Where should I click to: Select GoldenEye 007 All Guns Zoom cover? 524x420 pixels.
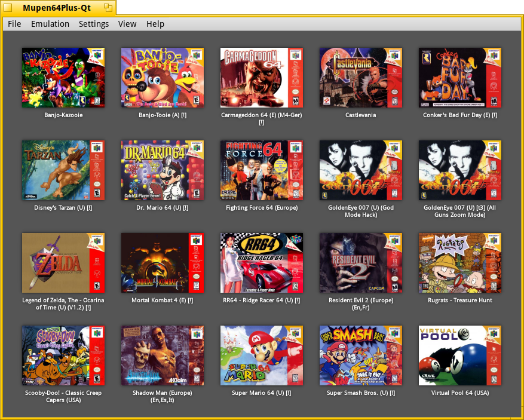(x=460, y=170)
